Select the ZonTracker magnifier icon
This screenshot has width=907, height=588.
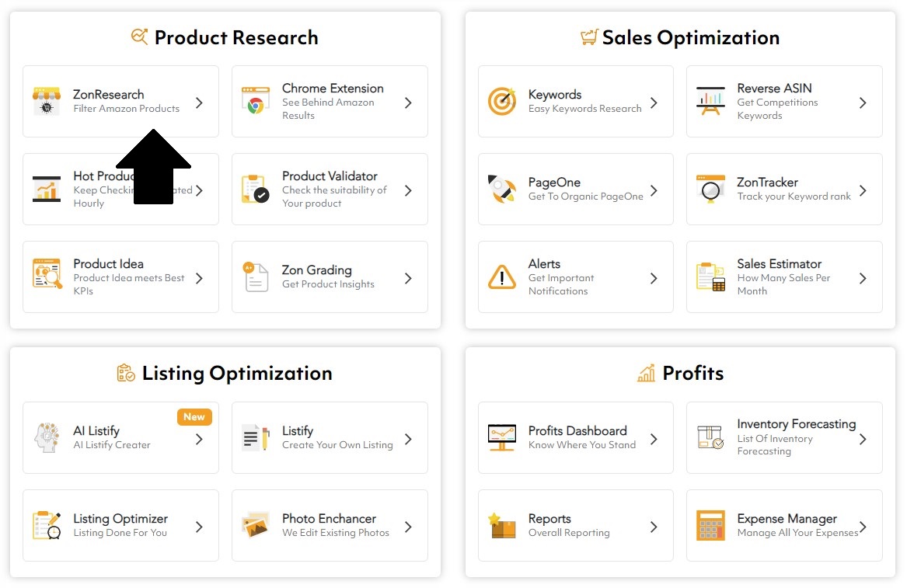point(710,190)
